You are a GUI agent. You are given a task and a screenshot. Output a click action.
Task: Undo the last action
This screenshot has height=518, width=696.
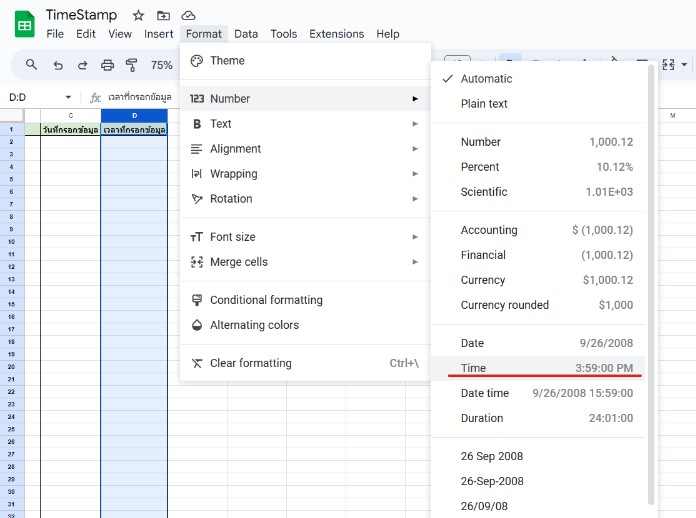58,65
